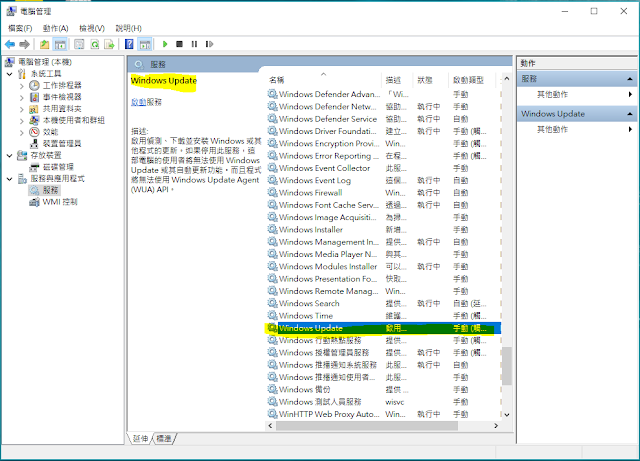
Task: Stop the service with square stop icon
Action: click(x=179, y=44)
